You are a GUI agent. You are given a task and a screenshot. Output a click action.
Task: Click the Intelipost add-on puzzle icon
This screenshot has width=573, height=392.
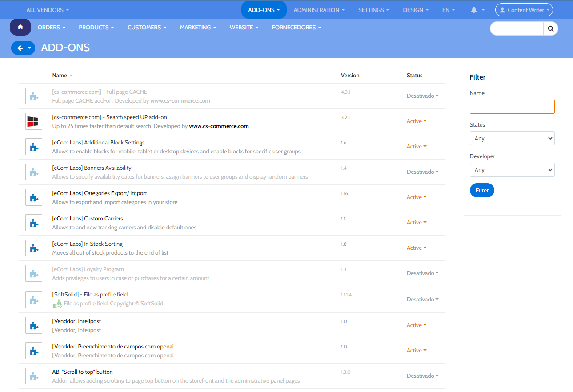34,325
